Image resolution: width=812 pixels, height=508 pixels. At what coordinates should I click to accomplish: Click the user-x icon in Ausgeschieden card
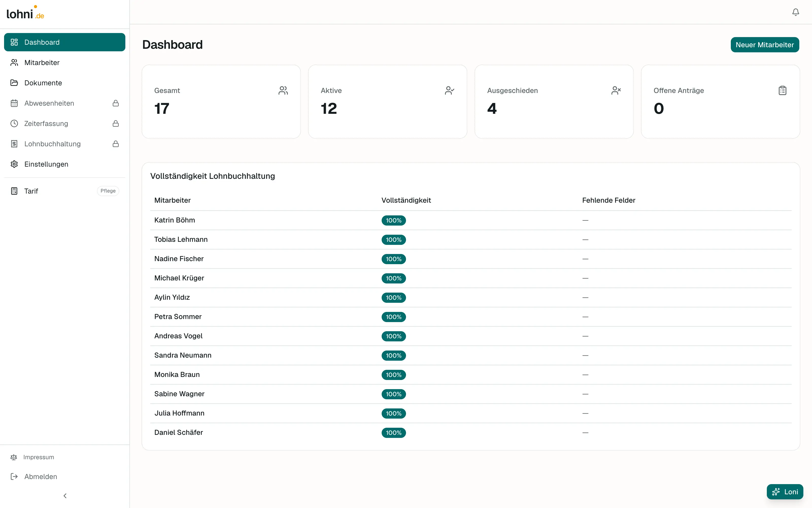(x=616, y=90)
